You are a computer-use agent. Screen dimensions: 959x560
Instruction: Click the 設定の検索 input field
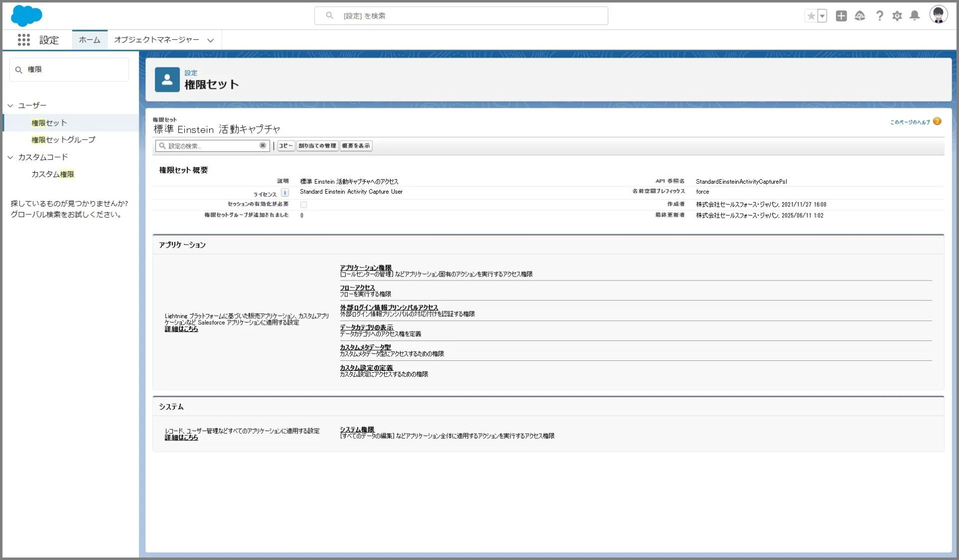[x=212, y=146]
